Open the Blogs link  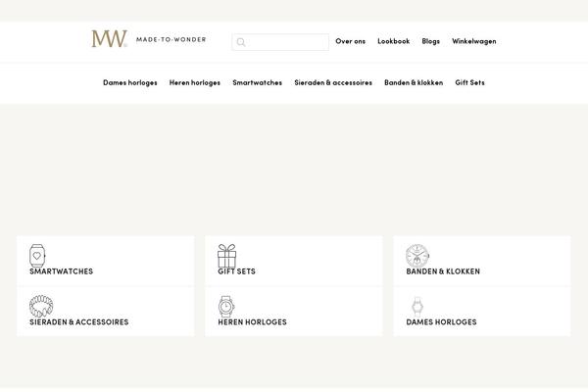[x=430, y=42]
